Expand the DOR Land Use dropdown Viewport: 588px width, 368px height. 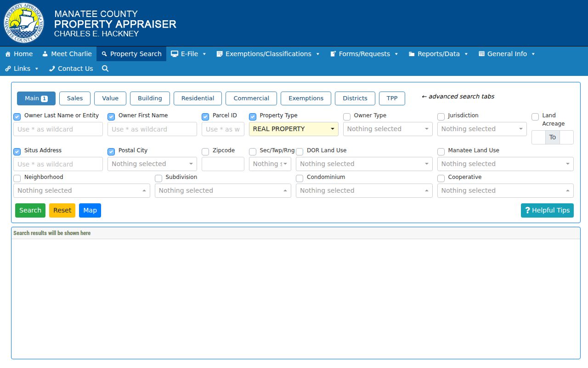pyautogui.click(x=364, y=164)
